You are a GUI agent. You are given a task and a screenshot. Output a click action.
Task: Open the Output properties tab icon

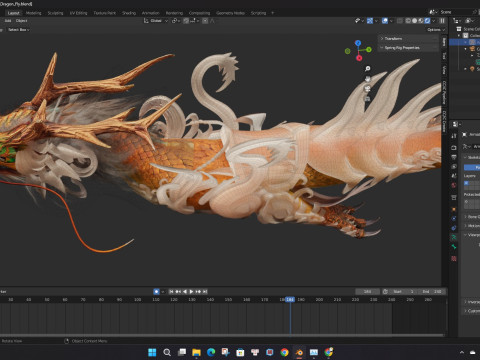(x=454, y=157)
